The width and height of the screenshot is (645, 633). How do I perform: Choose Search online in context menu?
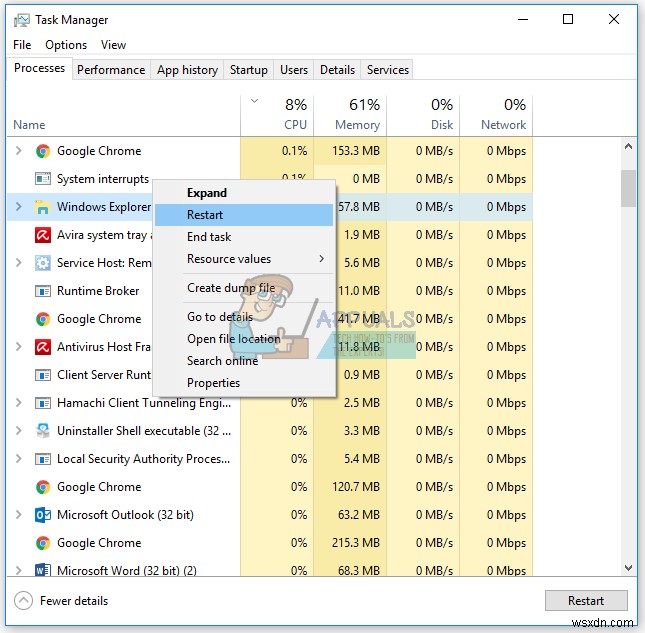[244, 361]
